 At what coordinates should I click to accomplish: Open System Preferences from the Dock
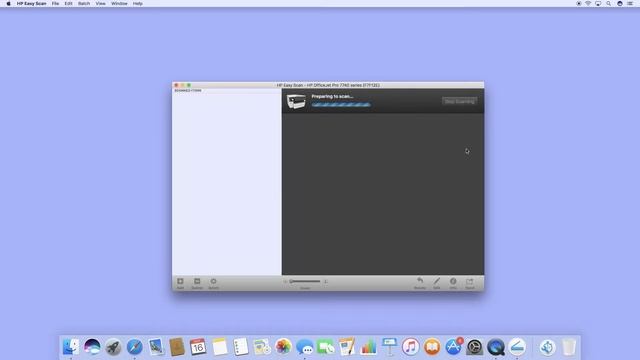tap(474, 347)
